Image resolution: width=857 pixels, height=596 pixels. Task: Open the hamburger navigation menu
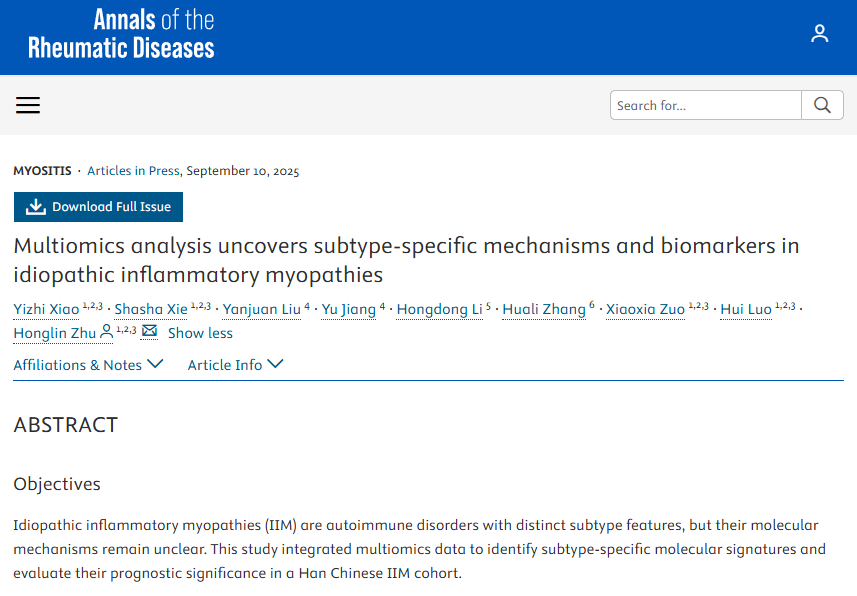[28, 105]
